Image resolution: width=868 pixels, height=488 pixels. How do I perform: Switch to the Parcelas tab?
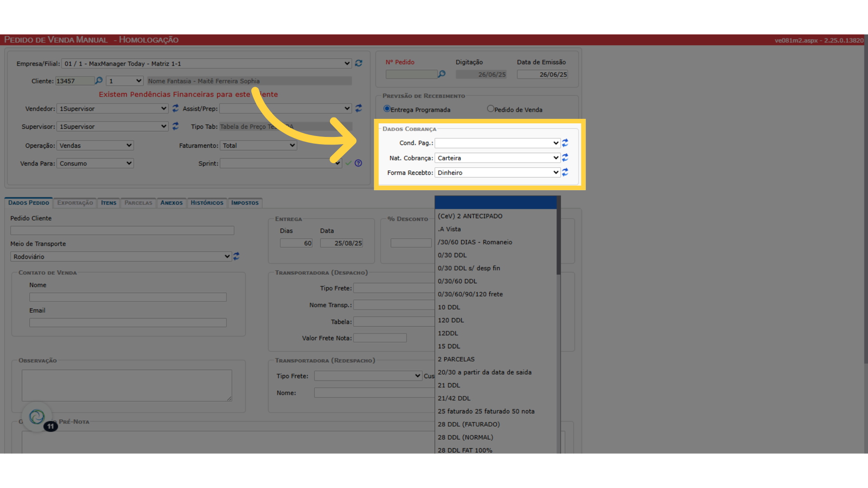(138, 203)
